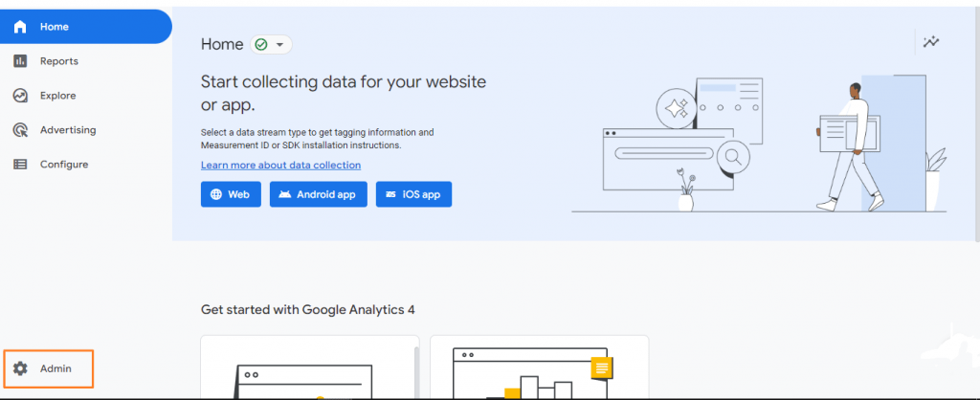Open Reports via the bar chart icon
This screenshot has height=400, width=980.
tap(20, 61)
